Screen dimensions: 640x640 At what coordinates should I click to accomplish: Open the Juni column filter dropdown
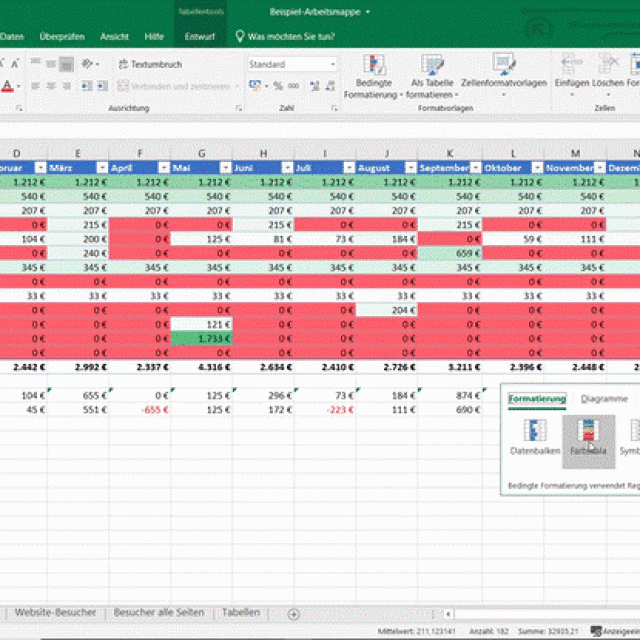coord(287,168)
